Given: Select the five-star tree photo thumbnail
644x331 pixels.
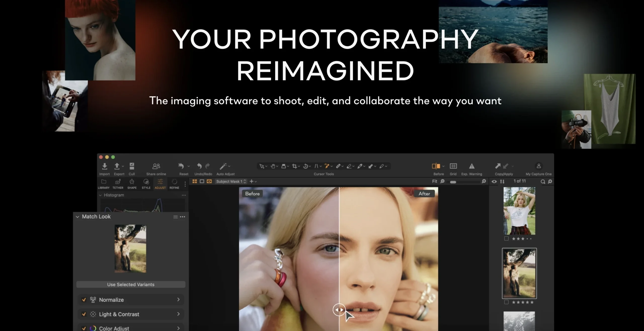Looking at the screenshot, I should (x=519, y=273).
